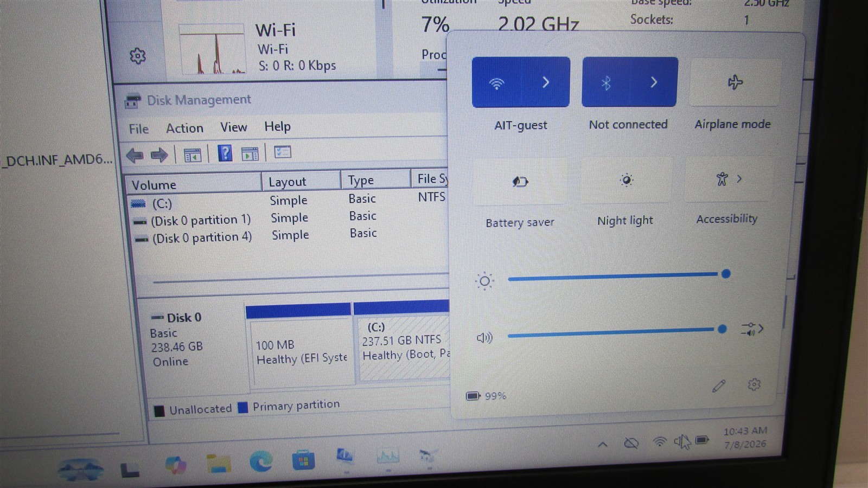Screen dimensions: 868x488
Task: Enable Airplane mode
Action: pyautogui.click(x=735, y=82)
